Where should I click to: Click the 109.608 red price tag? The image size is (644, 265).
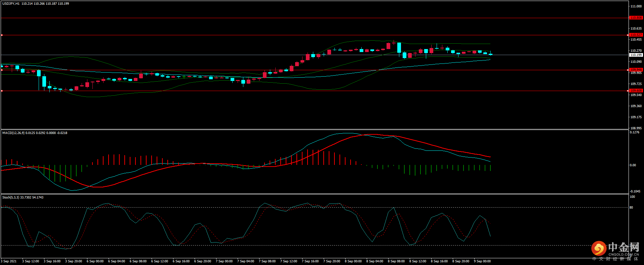636,91
